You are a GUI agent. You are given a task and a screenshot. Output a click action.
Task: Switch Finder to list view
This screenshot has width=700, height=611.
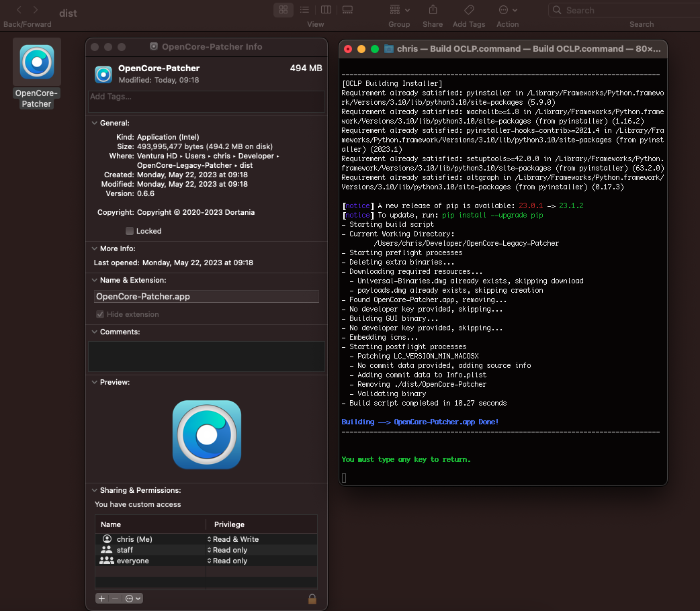tap(304, 10)
